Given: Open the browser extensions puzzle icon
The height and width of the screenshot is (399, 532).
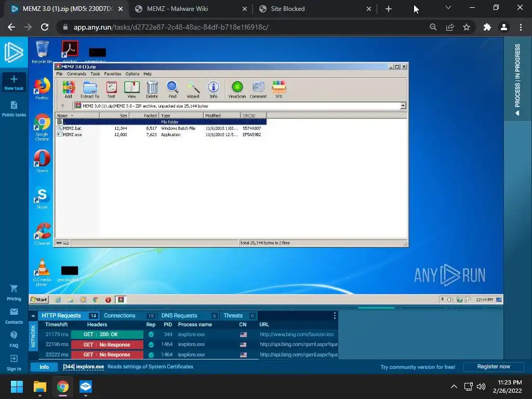Looking at the screenshot, I should point(487,27).
